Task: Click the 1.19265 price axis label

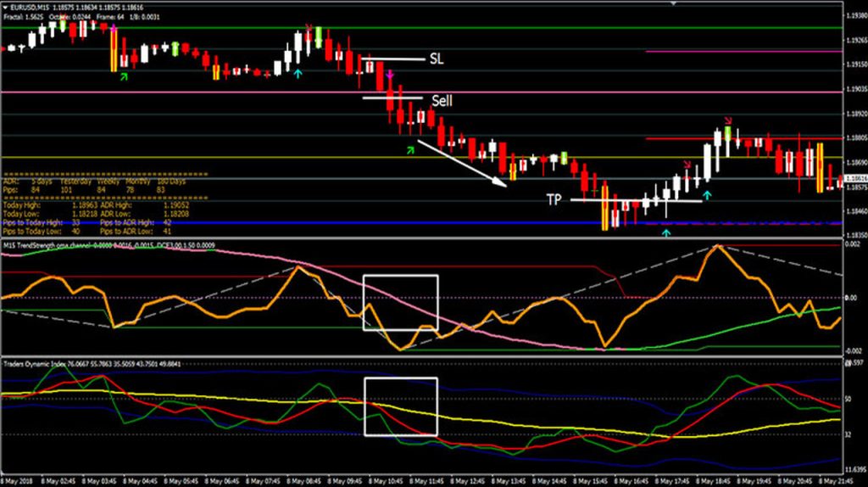Action: [x=856, y=41]
